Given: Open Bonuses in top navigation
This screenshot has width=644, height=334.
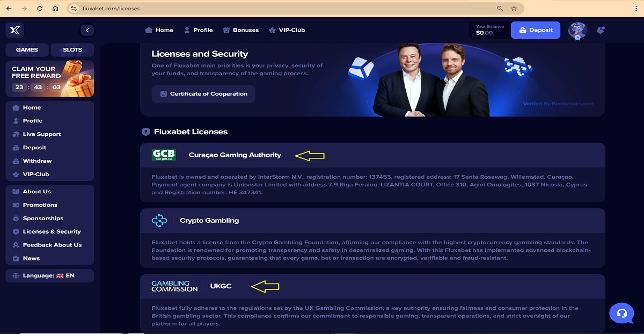Looking at the screenshot, I should [x=241, y=30].
